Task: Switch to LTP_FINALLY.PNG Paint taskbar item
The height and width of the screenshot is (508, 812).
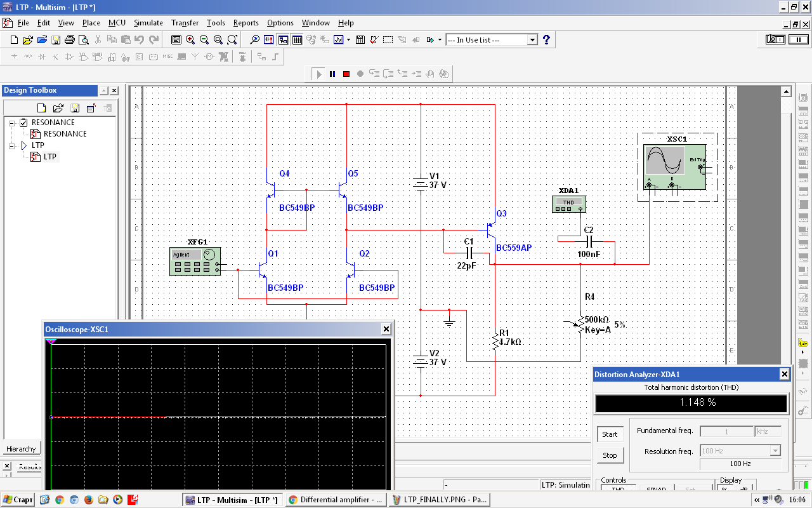Action: click(439, 500)
